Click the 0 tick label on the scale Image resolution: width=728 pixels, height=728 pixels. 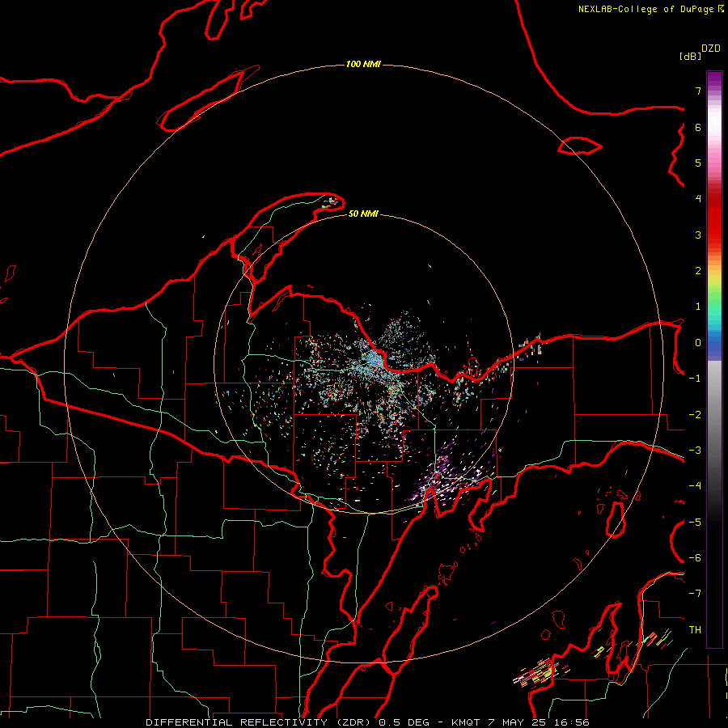coord(698,343)
